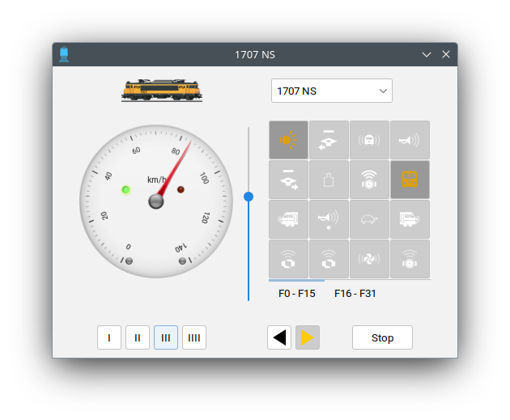The image size is (510, 420).
Task: Switch to the F0 - F15 tab
Action: pos(296,293)
